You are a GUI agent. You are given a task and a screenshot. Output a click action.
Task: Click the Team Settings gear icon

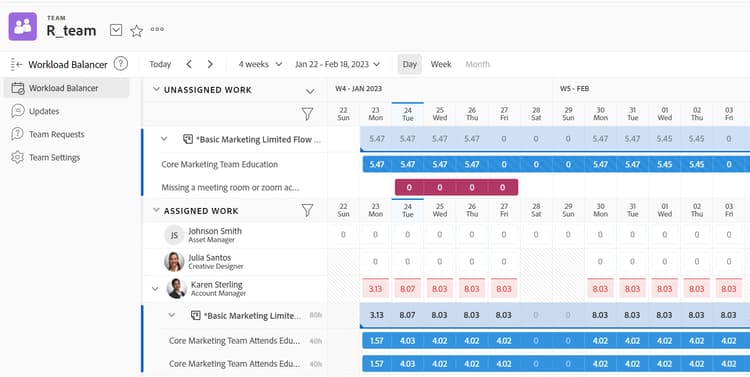(18, 157)
